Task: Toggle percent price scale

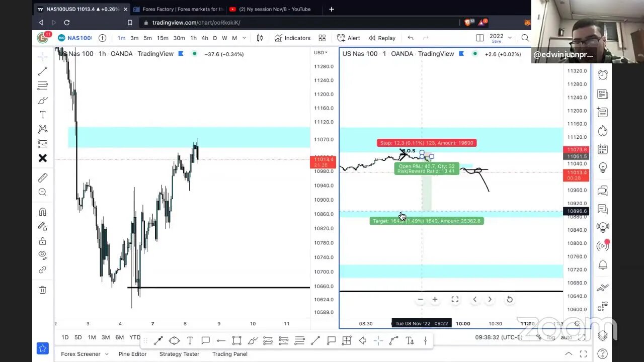Action: click(538, 337)
